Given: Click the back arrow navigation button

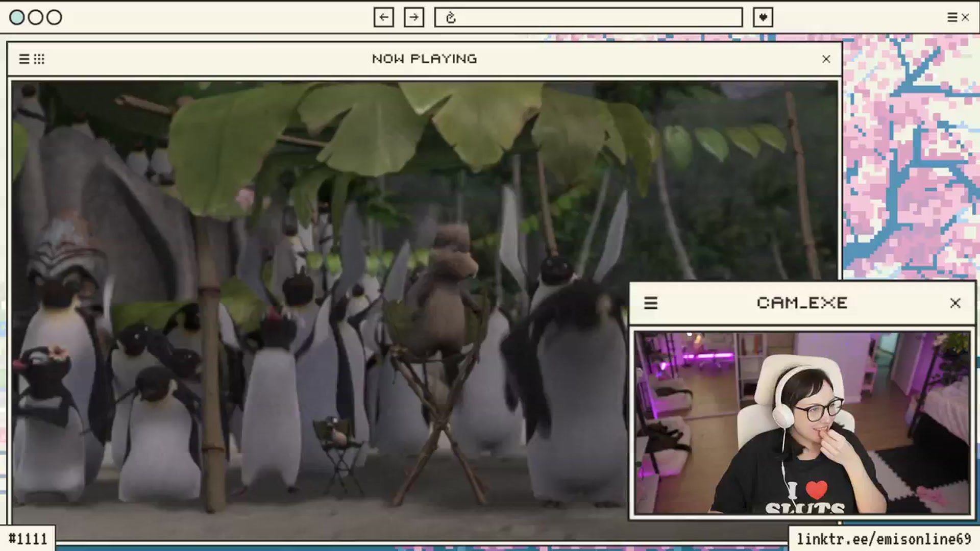Looking at the screenshot, I should (383, 17).
